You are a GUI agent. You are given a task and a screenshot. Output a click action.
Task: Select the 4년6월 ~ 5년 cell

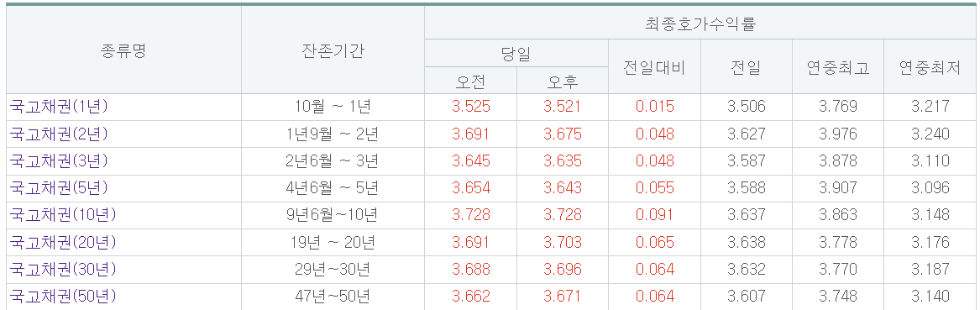(x=333, y=187)
